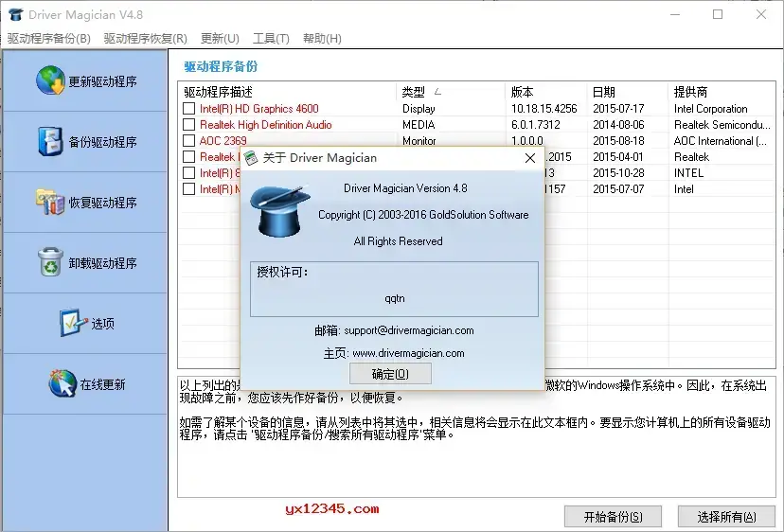Open the 更新(U) menu
Screen dimensions: 784x532
click(x=220, y=39)
